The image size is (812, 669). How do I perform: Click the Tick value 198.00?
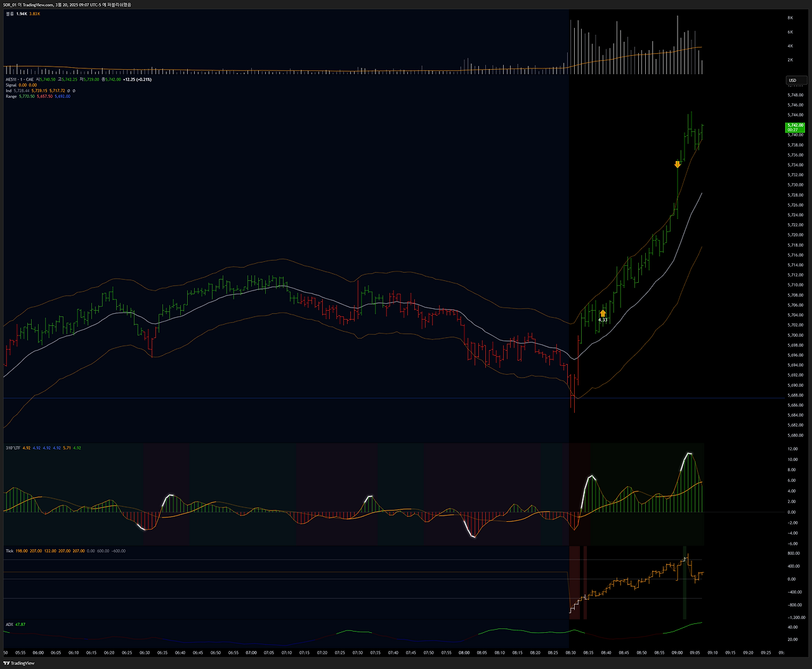[x=22, y=551]
